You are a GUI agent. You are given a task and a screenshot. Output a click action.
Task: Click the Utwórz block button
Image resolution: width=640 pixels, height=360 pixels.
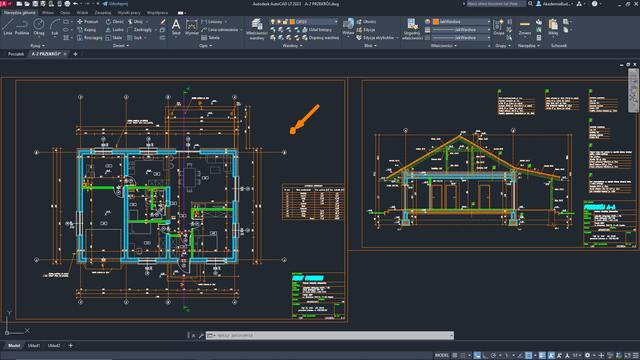click(366, 22)
